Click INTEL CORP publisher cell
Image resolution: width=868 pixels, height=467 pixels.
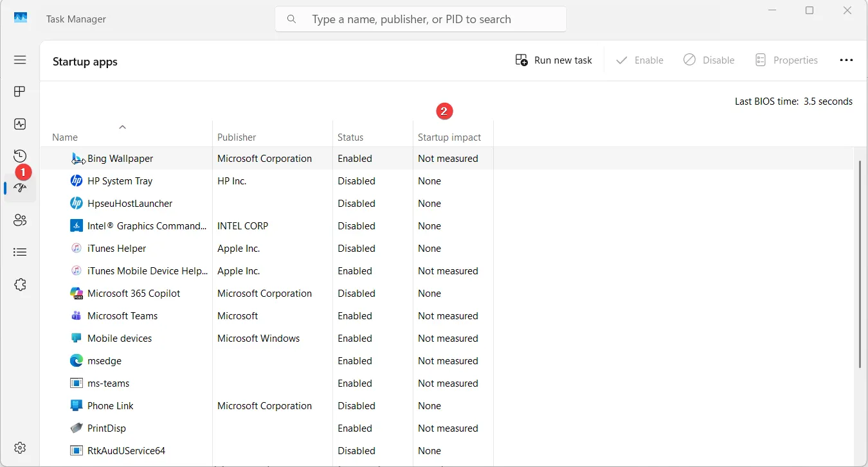(x=242, y=226)
